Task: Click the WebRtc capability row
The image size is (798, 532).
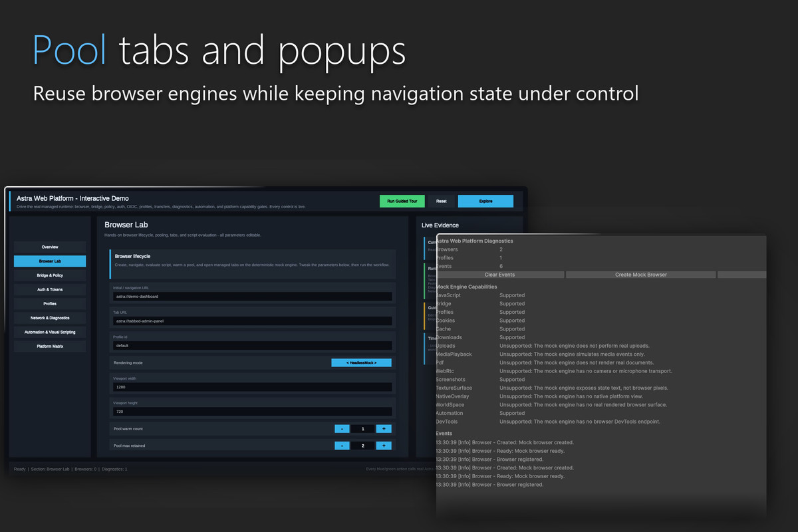Action: pos(601,371)
